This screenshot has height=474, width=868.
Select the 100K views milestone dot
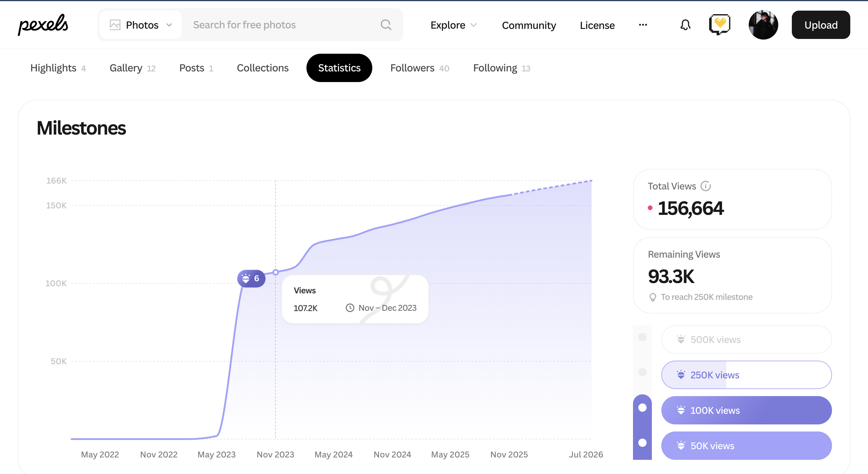642,408
